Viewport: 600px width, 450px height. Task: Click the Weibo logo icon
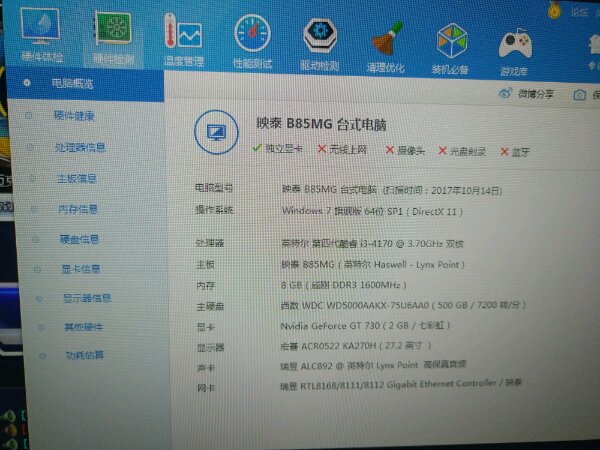(x=505, y=93)
